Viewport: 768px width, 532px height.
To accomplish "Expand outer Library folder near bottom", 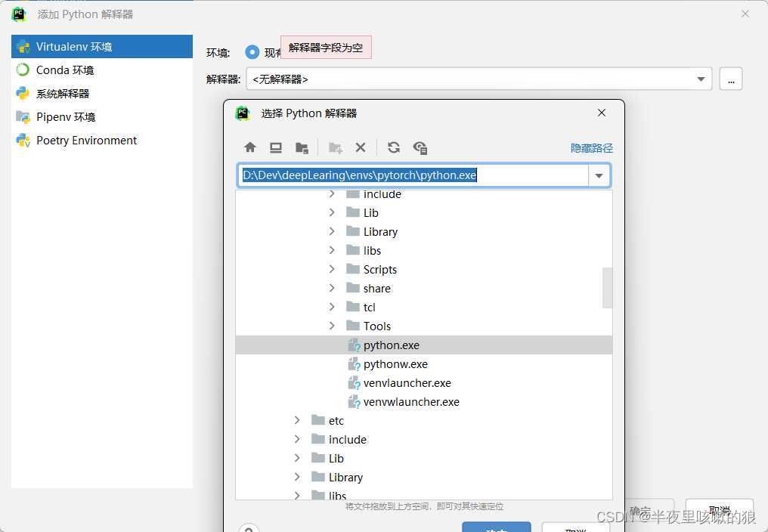I will click(x=297, y=477).
